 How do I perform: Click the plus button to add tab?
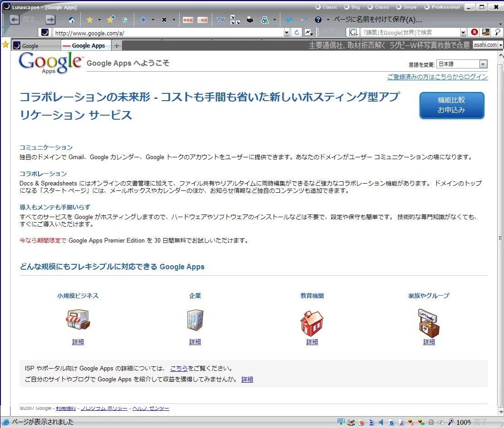coord(117,46)
